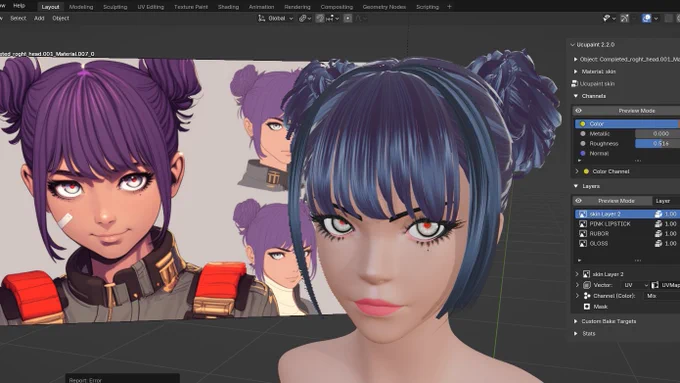The height and width of the screenshot is (383, 680).
Task: Open the Vector UV dropdown
Action: pos(634,285)
